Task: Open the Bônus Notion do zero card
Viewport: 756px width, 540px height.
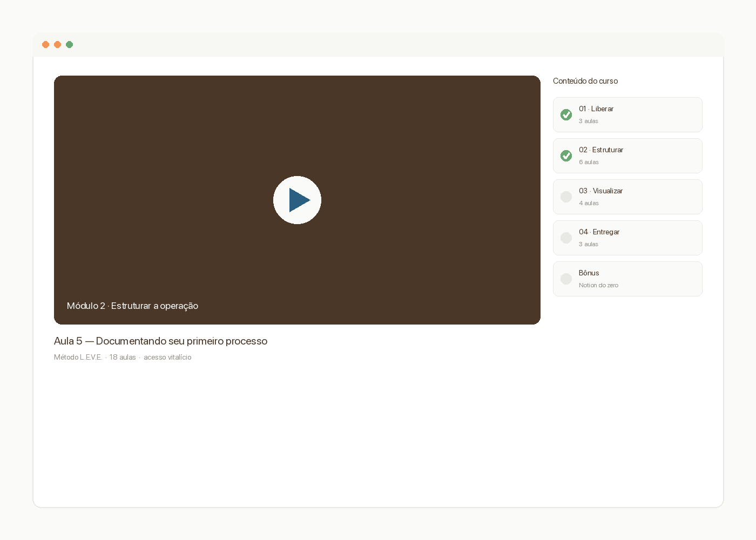Action: [627, 279]
